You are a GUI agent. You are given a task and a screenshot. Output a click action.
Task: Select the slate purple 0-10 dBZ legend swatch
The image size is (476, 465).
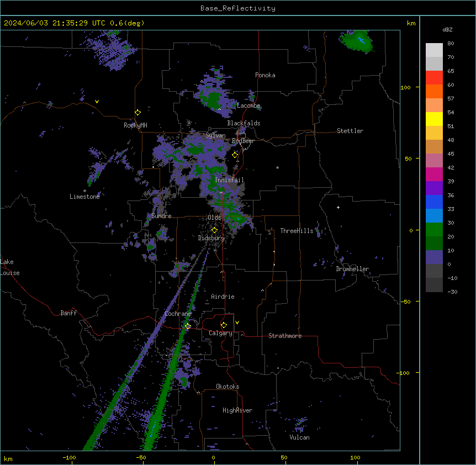(434, 257)
